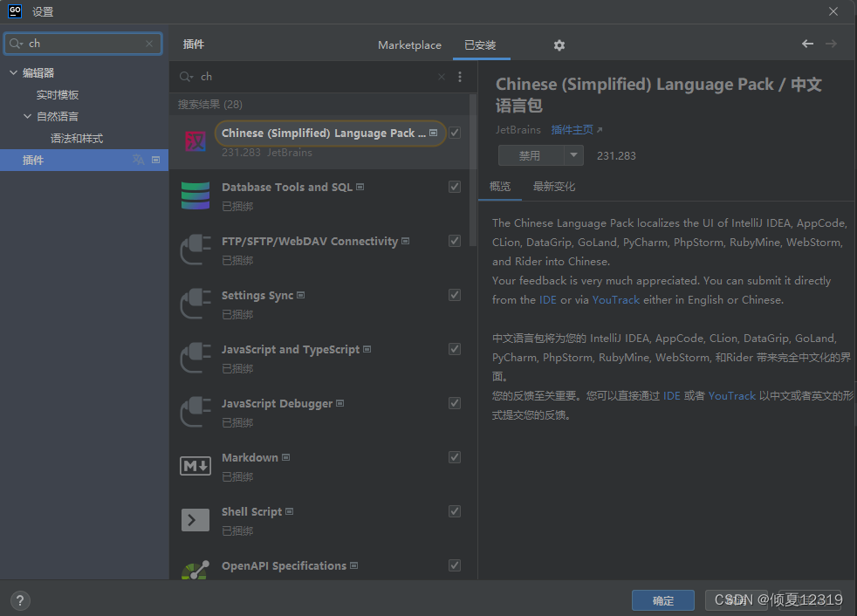Viewport: 857px width, 616px height.
Task: Click the translate icon on 插件 sidebar row
Action: [138, 160]
